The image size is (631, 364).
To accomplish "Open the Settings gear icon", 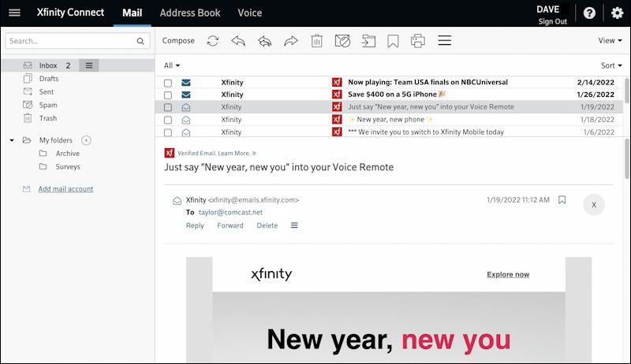I will click(x=617, y=13).
